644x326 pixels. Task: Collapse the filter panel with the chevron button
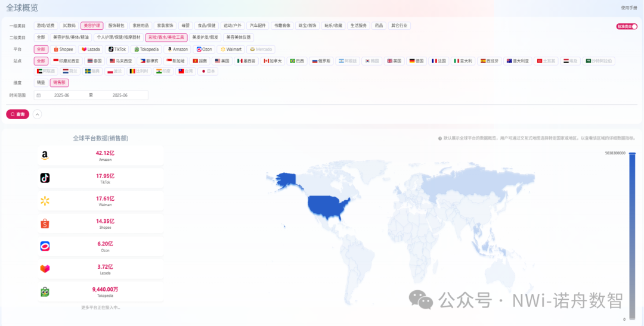pyautogui.click(x=37, y=114)
